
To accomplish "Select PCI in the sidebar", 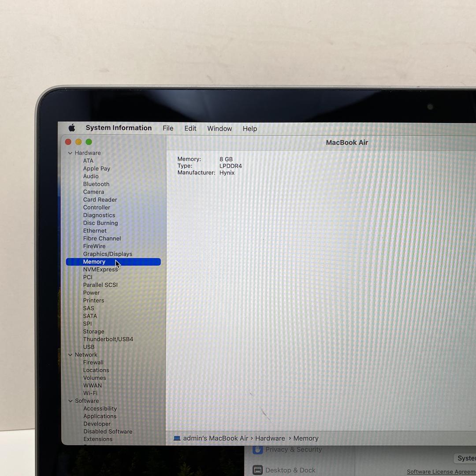I will coord(87,277).
